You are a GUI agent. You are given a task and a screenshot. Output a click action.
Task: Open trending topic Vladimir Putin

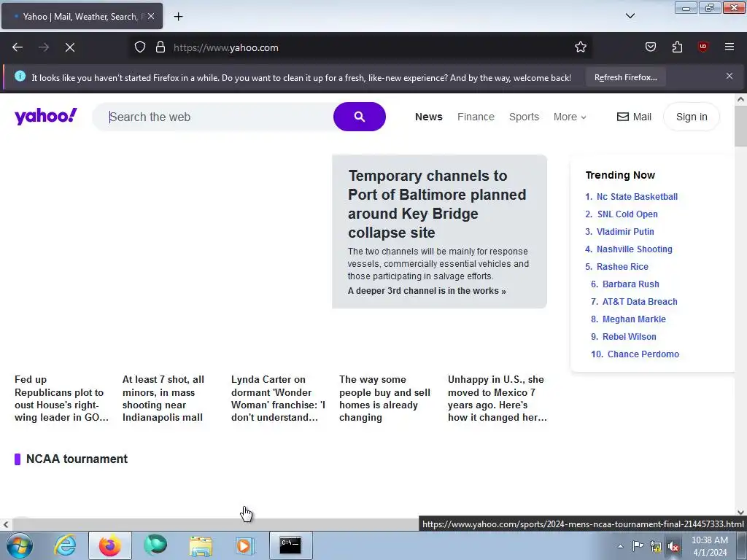click(625, 232)
